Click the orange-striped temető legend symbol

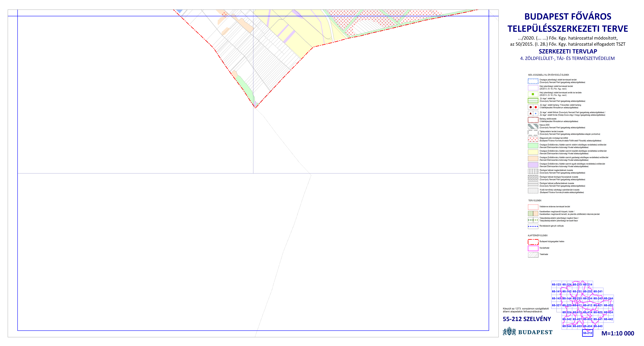pyautogui.click(x=536, y=214)
